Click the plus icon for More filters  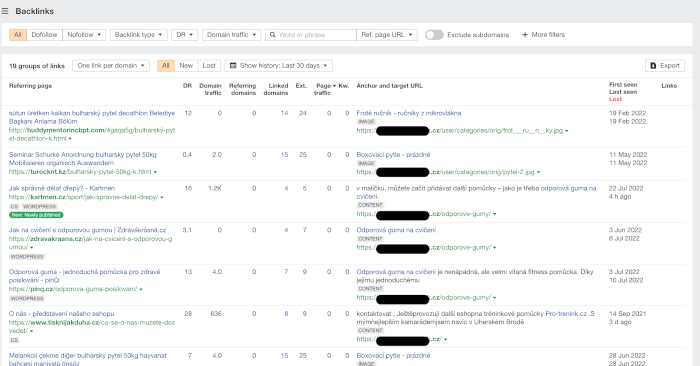525,35
